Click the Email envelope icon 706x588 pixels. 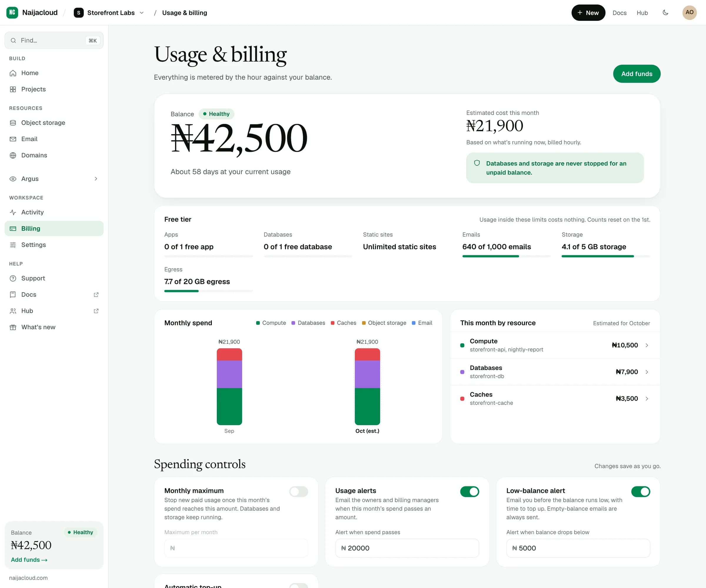point(13,139)
